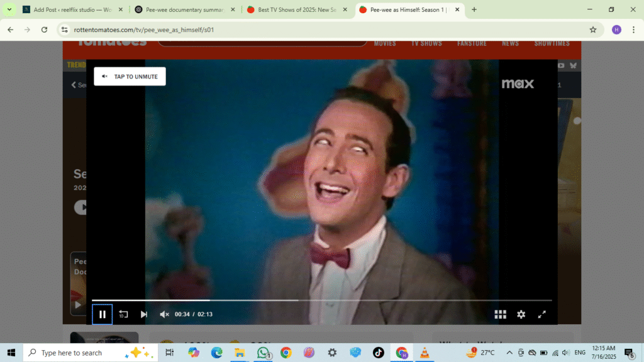Open the Windows notification center
This screenshot has width=644, height=362.
click(629, 353)
